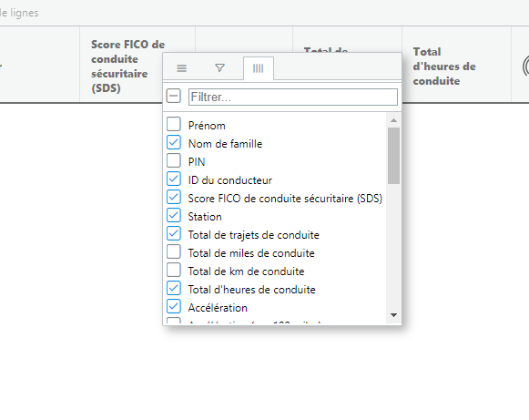Uncheck Total d'heures de conduite
This screenshot has height=420, width=529.
[174, 288]
